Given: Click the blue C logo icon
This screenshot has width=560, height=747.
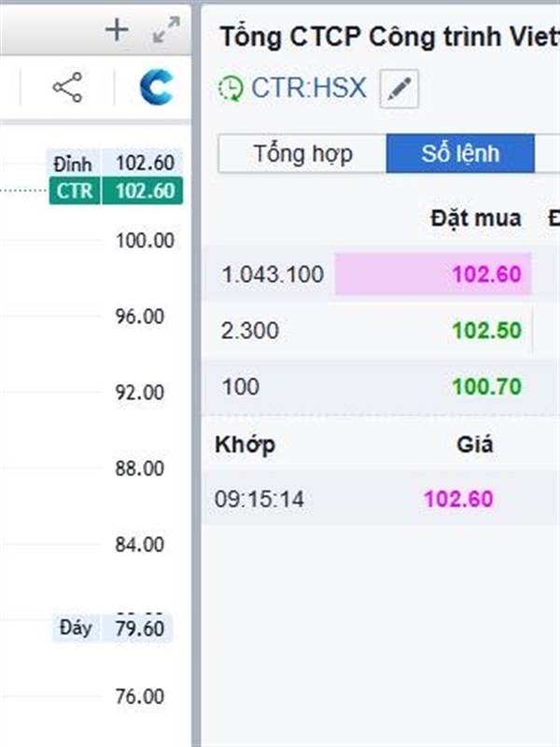Looking at the screenshot, I should click(x=156, y=88).
